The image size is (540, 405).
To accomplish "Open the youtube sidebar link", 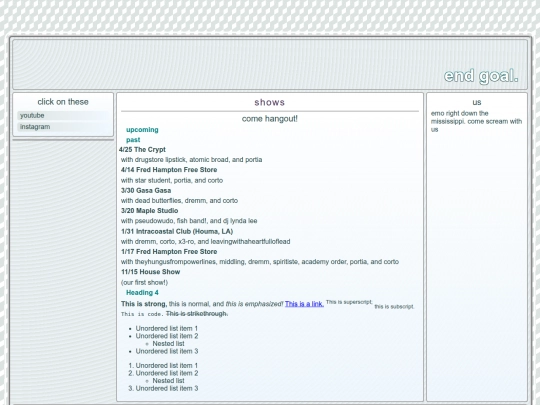I will click(x=63, y=115).
